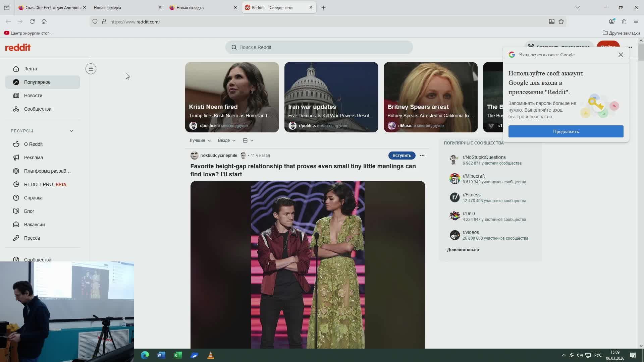Image resolution: width=644 pixels, height=362 pixels.
Task: Collapse the РЕСУРСЫ section
Action: (x=43, y=131)
